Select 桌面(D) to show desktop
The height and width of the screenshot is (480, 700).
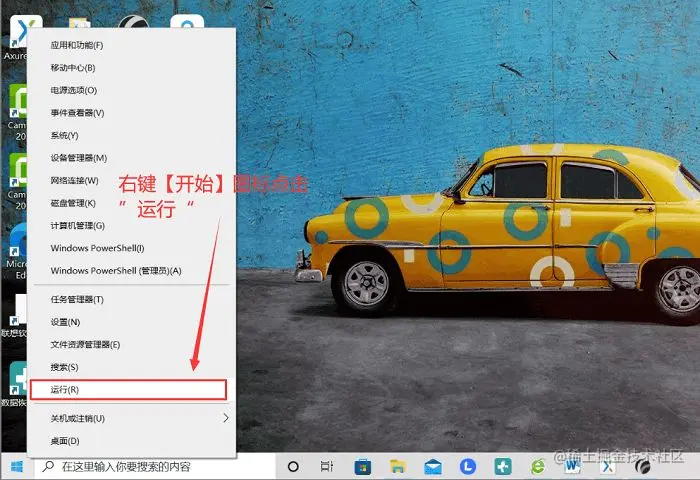coord(131,441)
